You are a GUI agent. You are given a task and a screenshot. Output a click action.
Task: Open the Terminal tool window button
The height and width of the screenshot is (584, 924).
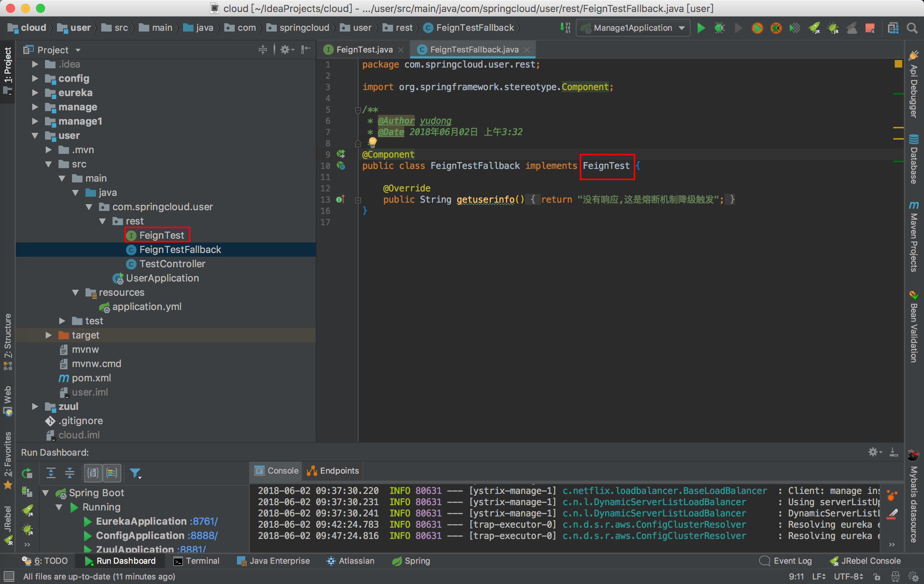[196, 561]
